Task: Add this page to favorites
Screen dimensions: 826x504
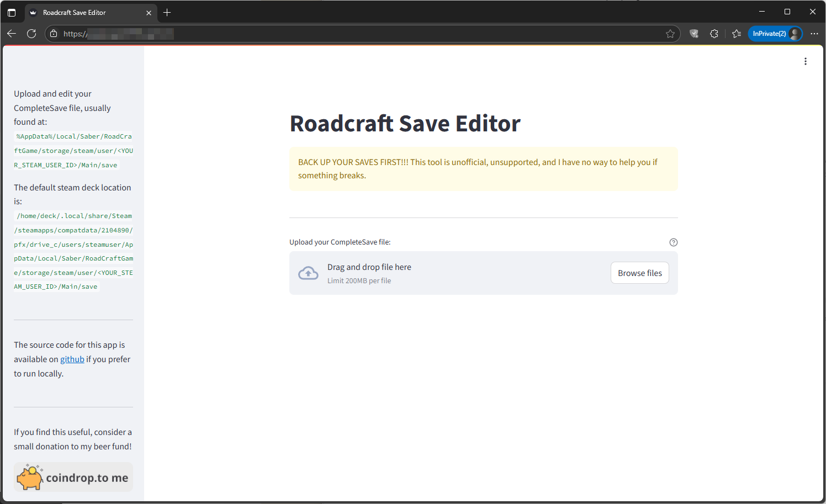Action: (x=670, y=34)
